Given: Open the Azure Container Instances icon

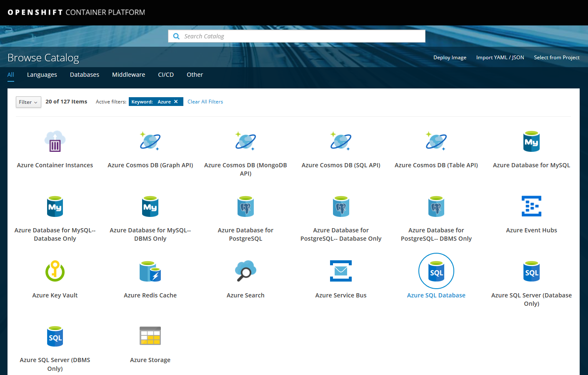Looking at the screenshot, I should point(55,141).
